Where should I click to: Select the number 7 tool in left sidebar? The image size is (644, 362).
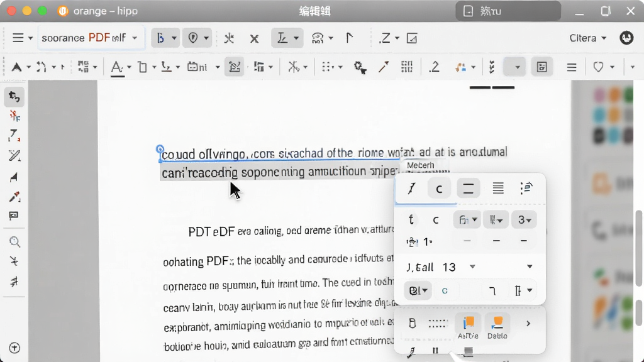click(14, 136)
